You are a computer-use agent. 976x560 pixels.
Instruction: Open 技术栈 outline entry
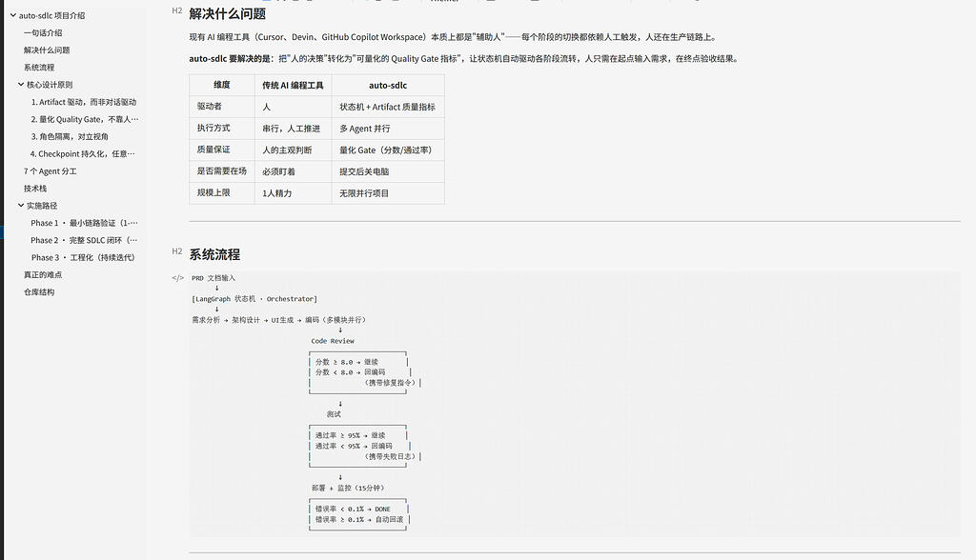coord(35,188)
